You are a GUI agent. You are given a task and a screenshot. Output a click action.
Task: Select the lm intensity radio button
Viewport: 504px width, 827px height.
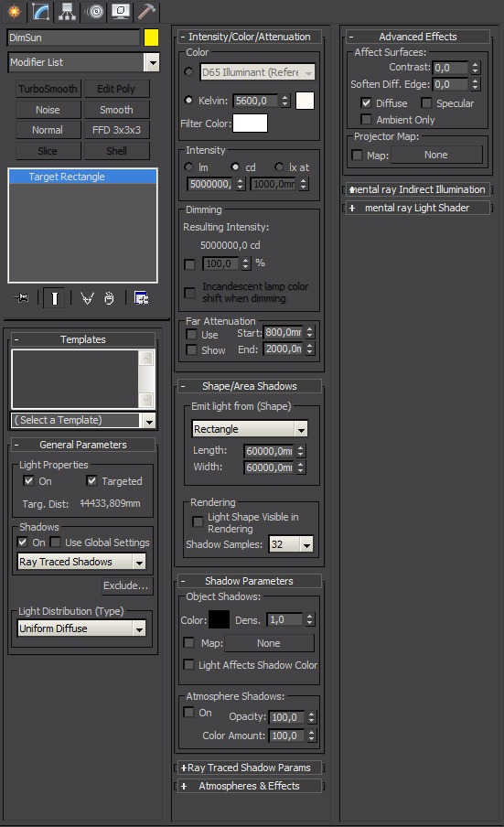188,166
